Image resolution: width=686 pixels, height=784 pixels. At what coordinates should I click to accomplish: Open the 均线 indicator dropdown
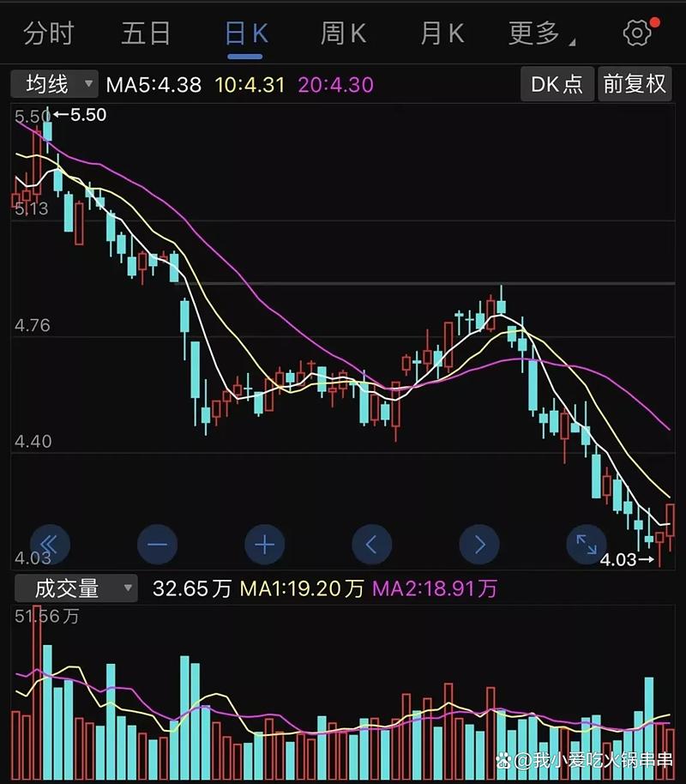pyautogui.click(x=53, y=84)
